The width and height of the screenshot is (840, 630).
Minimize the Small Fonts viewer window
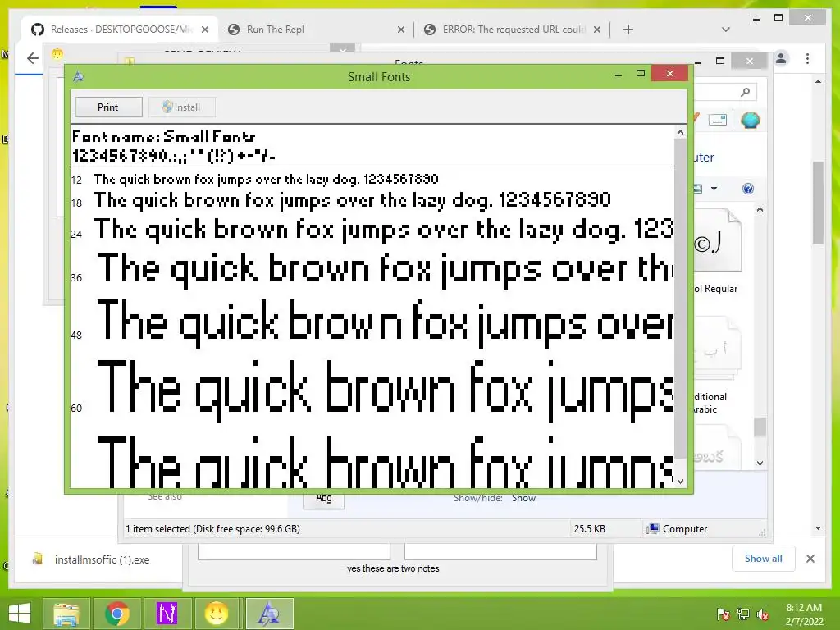click(x=619, y=75)
